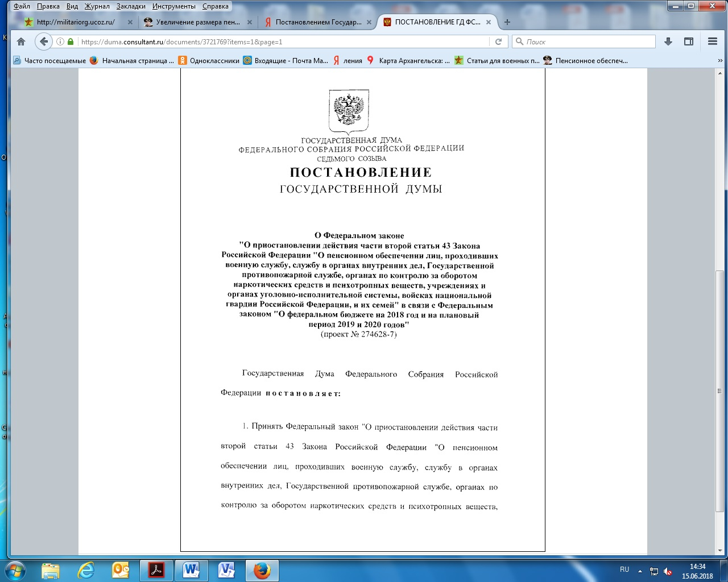Open the Закладки menu
The height and width of the screenshot is (582, 728).
131,6
